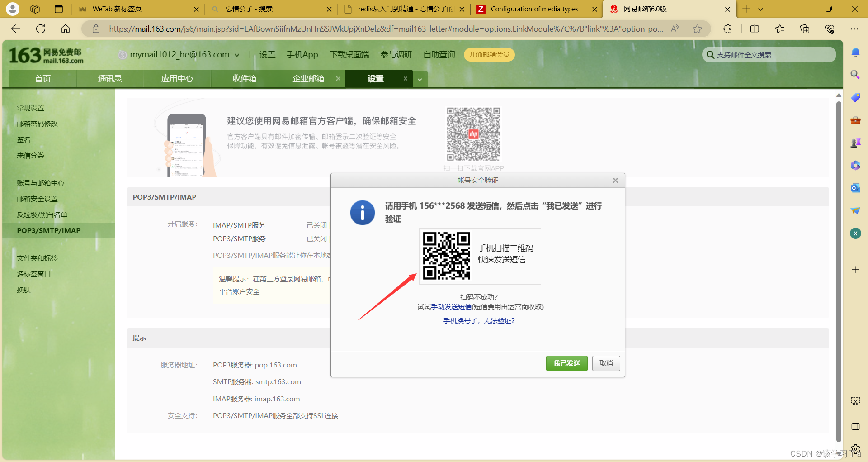Click the favorites star in the address bar

point(697,29)
